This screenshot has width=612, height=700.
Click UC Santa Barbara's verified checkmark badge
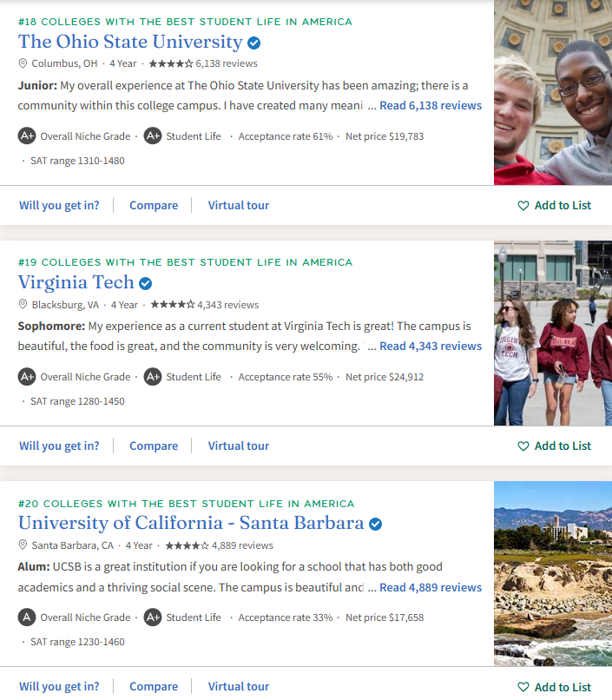[x=376, y=524]
